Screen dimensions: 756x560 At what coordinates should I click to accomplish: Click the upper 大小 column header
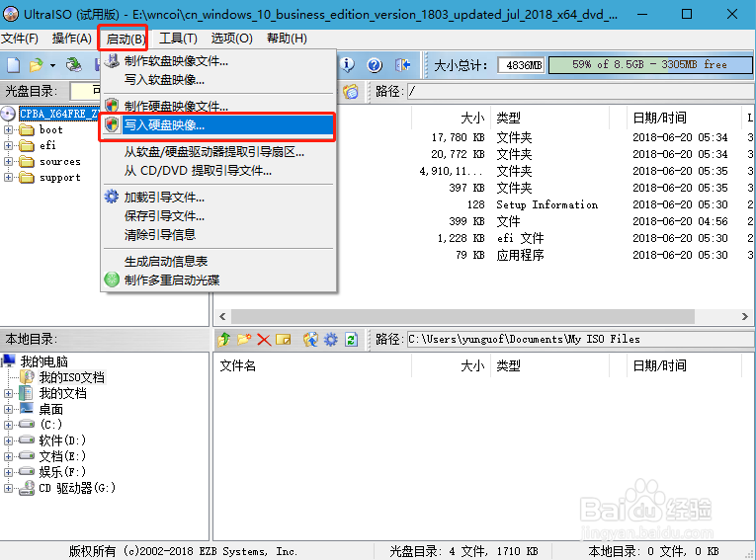[452, 118]
